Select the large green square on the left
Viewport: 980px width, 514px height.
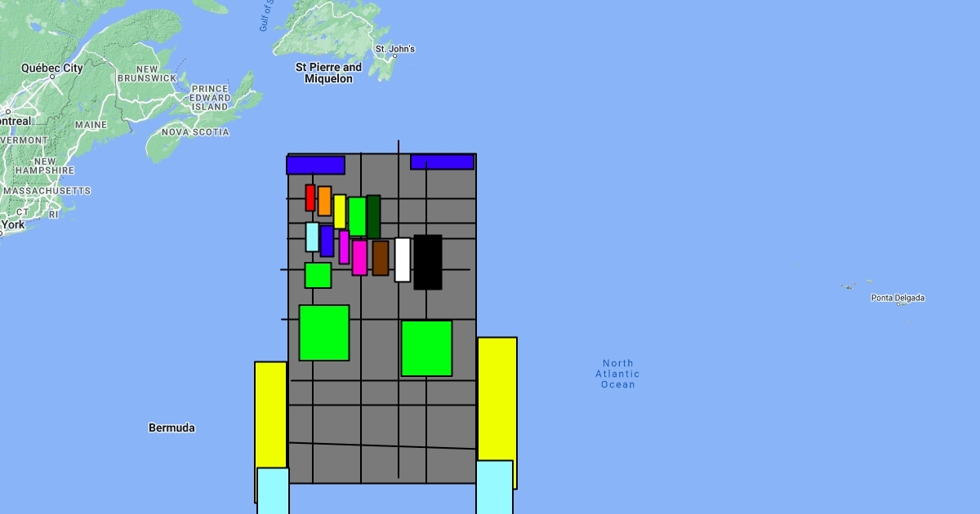324,333
